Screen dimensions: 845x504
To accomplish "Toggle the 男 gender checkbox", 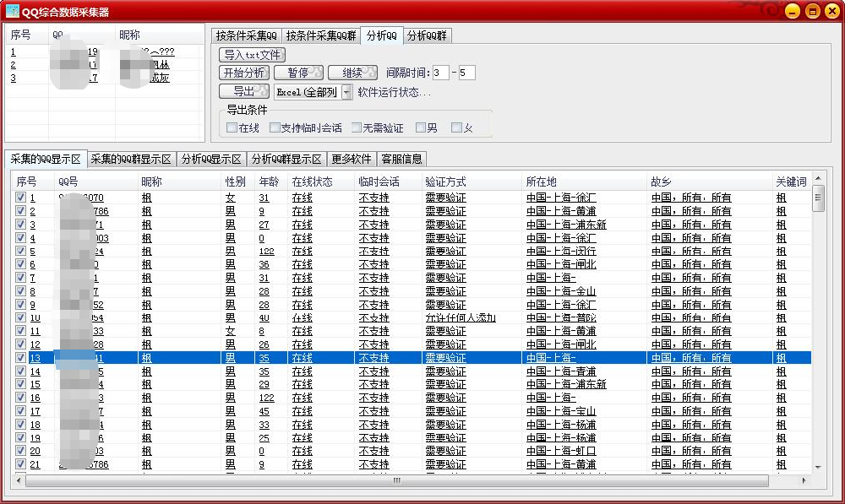I will point(421,127).
